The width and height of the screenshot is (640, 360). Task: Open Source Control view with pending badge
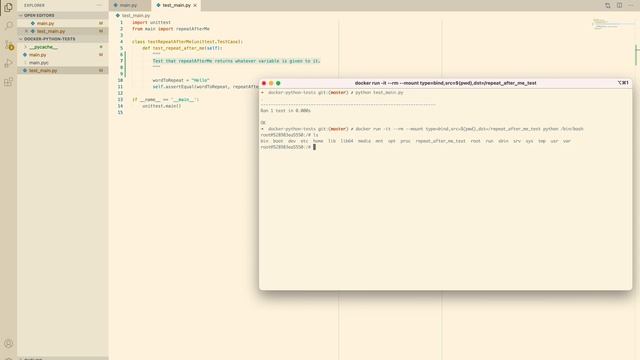pos(9,45)
